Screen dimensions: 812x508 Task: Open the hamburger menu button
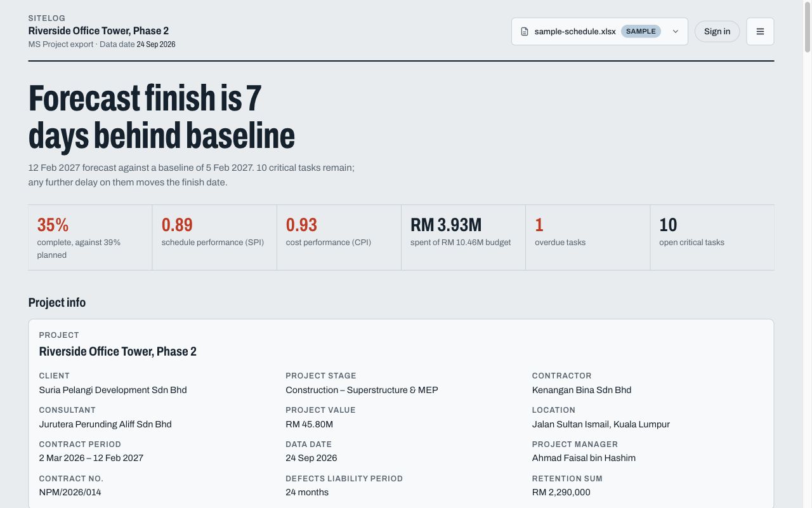[760, 31]
